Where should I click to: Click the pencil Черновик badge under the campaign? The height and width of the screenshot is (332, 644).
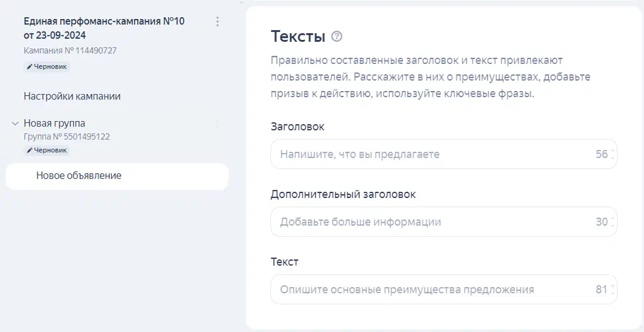[47, 66]
